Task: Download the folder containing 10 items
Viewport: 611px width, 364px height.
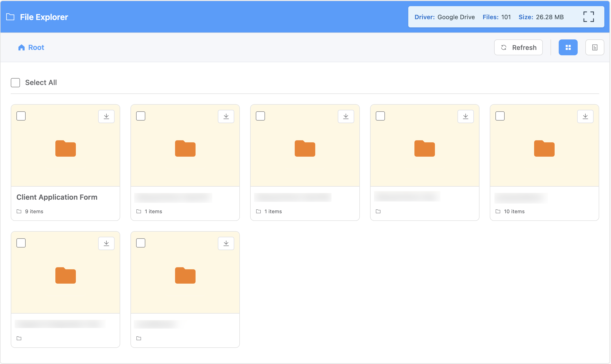Action: coord(585,116)
